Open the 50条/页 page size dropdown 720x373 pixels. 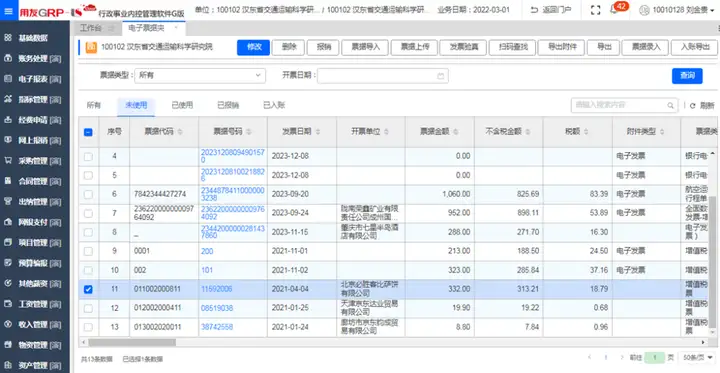point(698,357)
